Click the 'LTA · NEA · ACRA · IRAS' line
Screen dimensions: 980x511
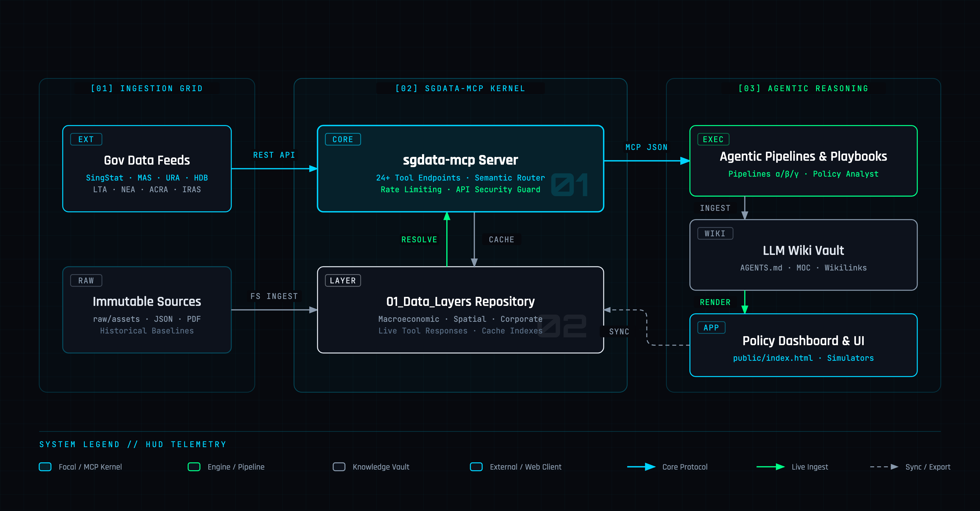pyautogui.click(x=147, y=190)
